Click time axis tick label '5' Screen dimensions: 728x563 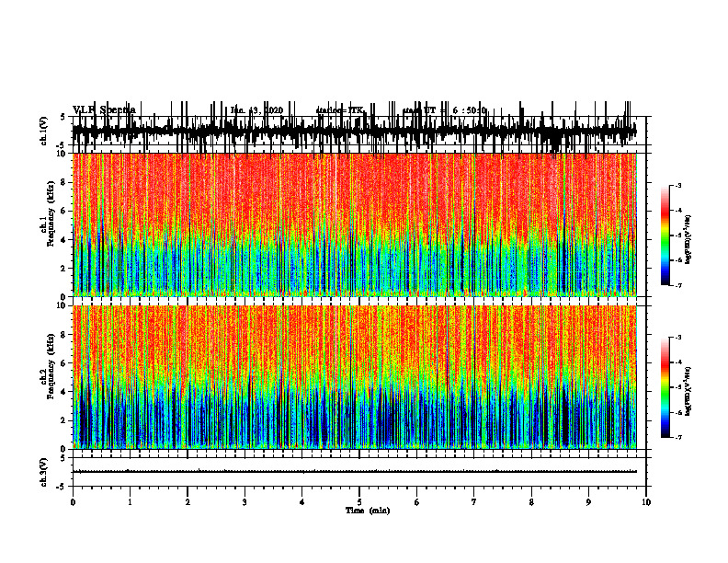359,502
